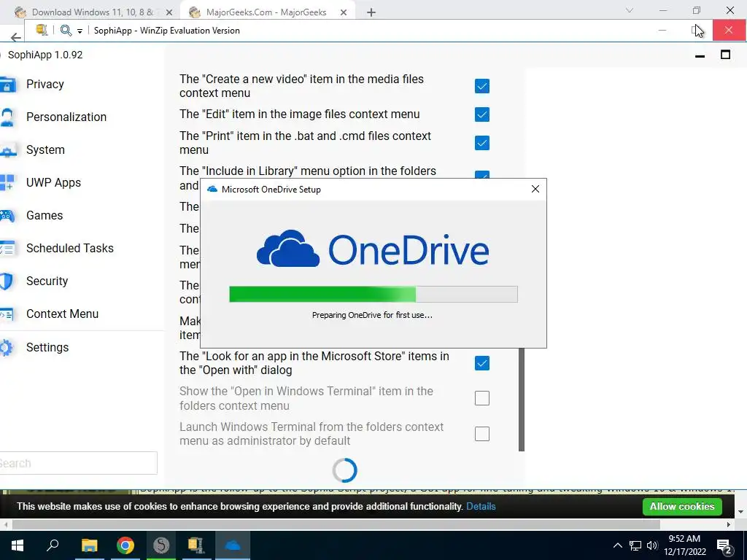Click the Personalization person icon
Image resolution: width=747 pixels, height=560 pixels.
7,117
